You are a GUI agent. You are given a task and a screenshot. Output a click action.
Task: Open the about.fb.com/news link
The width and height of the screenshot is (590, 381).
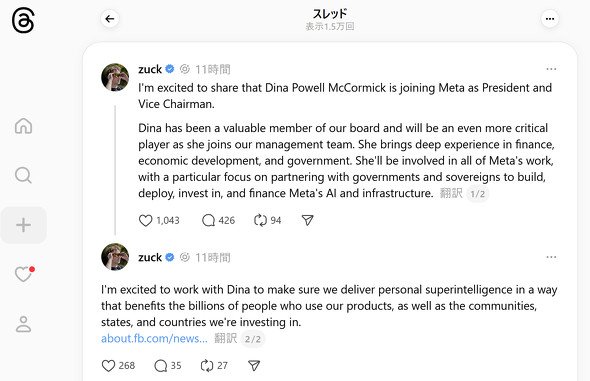[x=154, y=338]
